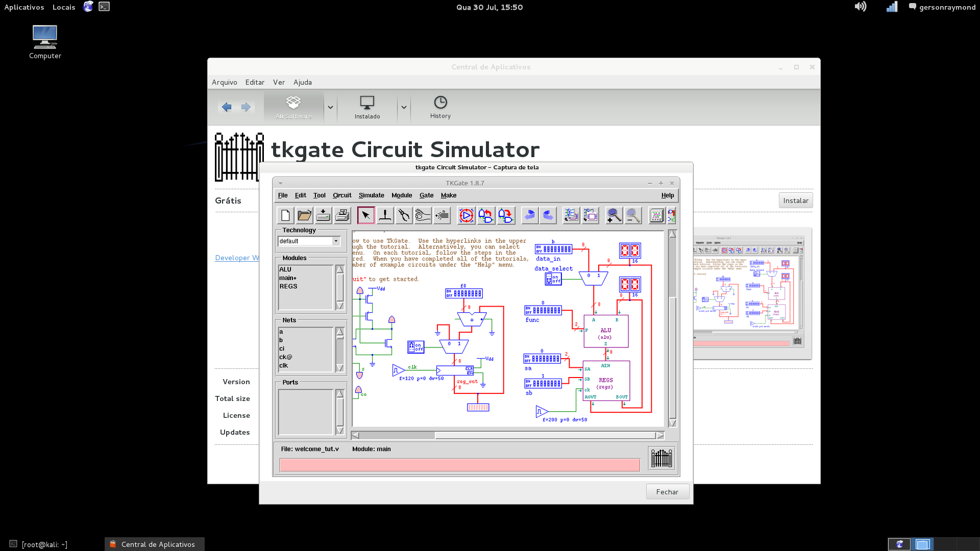Open the Circuit menu in TKGate

pos(342,195)
